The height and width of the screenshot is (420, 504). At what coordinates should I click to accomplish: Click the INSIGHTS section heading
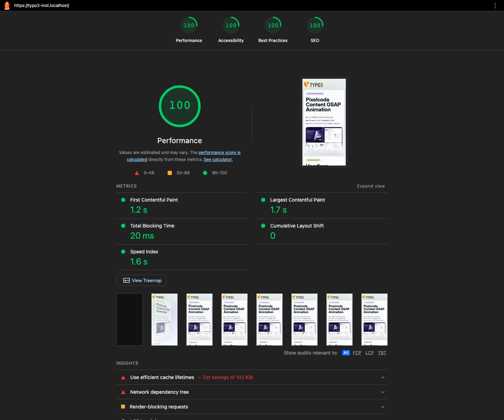point(127,363)
